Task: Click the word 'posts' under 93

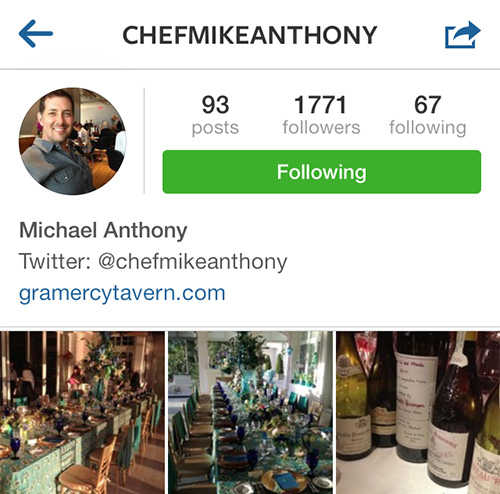Action: [215, 128]
